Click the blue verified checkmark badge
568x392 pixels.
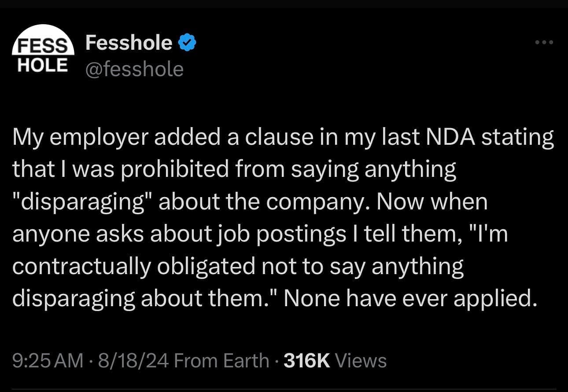coord(187,43)
